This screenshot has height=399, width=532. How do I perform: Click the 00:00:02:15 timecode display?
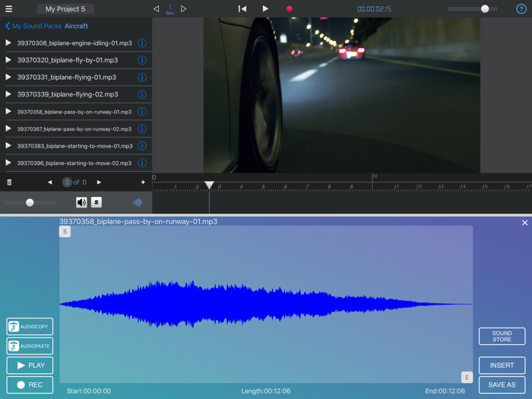[374, 9]
